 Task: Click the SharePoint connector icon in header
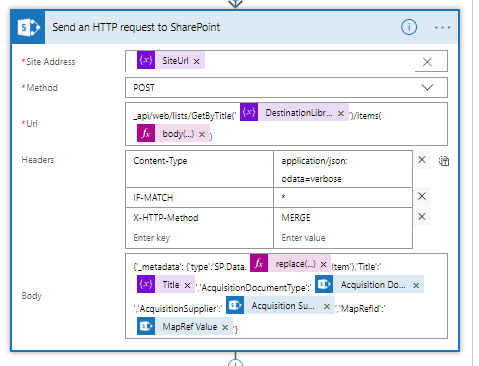point(28,27)
